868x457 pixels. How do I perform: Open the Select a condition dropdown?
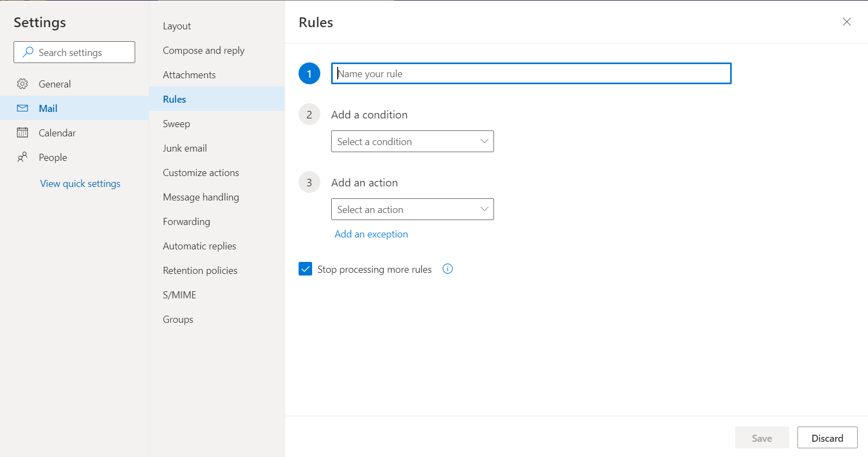click(x=413, y=141)
